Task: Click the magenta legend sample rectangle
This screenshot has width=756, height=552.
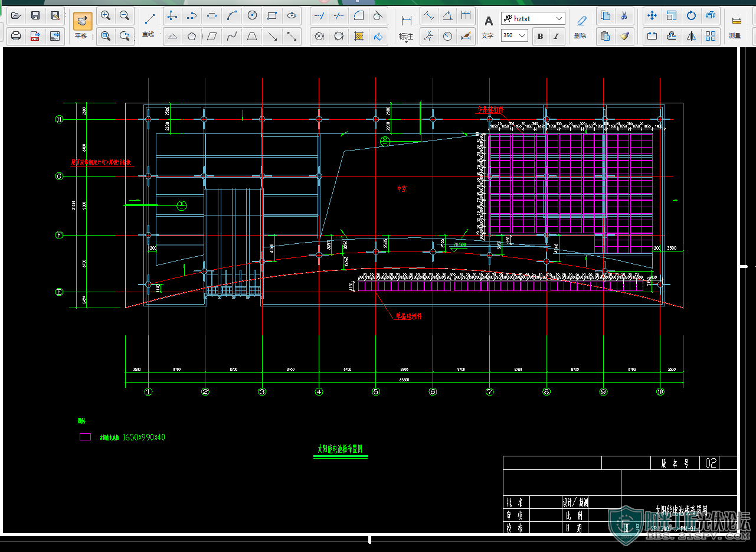Action: point(86,437)
